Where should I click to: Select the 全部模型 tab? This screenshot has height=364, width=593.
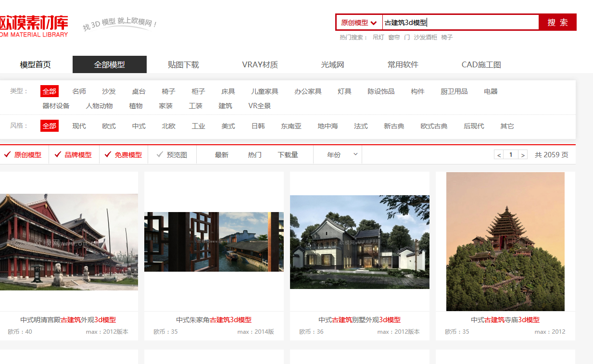[x=110, y=64]
